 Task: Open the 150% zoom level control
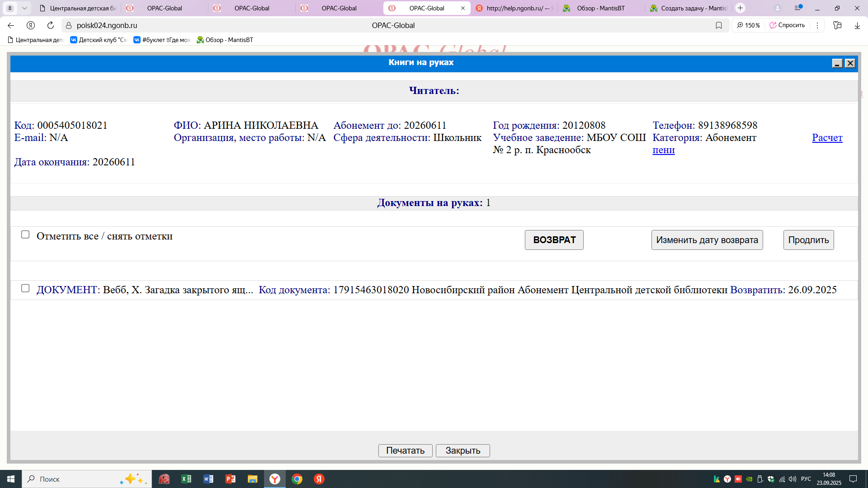click(749, 25)
